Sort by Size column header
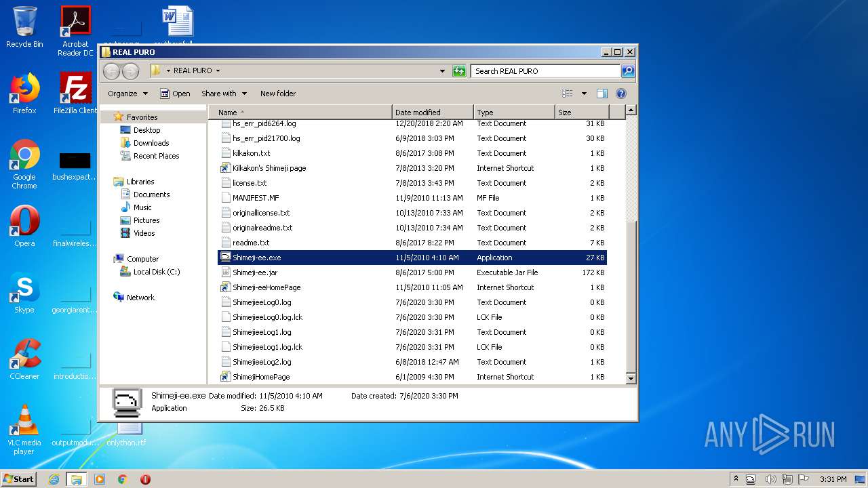The height and width of the screenshot is (488, 868). click(x=582, y=113)
